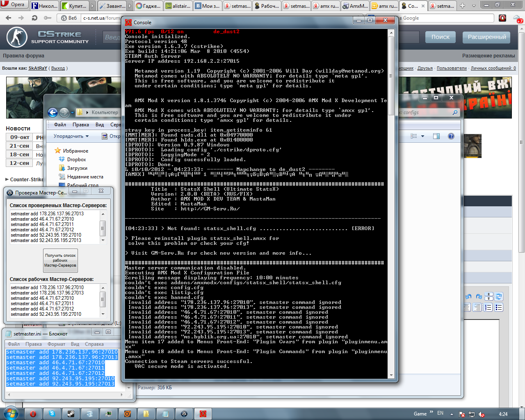Viewport: 525px width, 420px height.
Task: Click the CStrike Support Community logo
Action: (x=48, y=37)
